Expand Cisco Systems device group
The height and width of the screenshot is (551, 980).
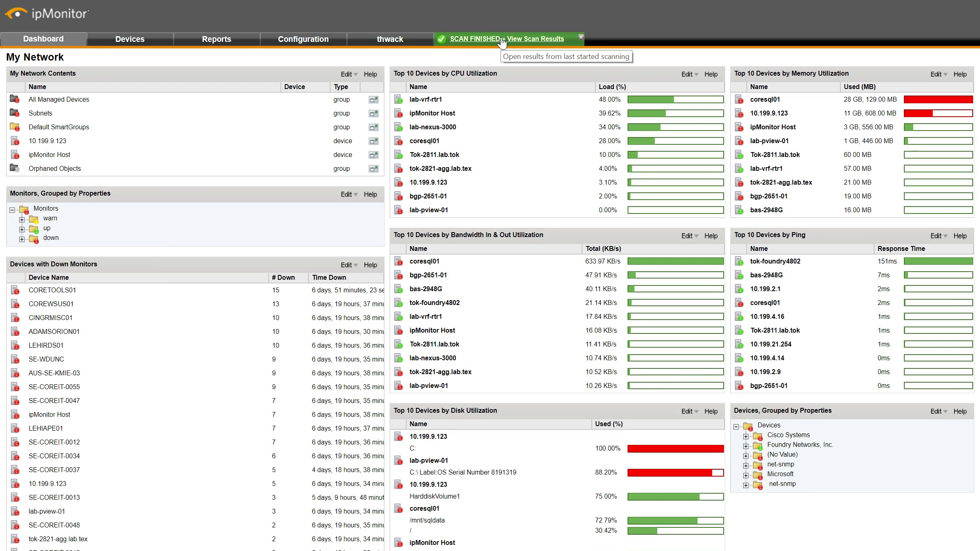coord(746,436)
